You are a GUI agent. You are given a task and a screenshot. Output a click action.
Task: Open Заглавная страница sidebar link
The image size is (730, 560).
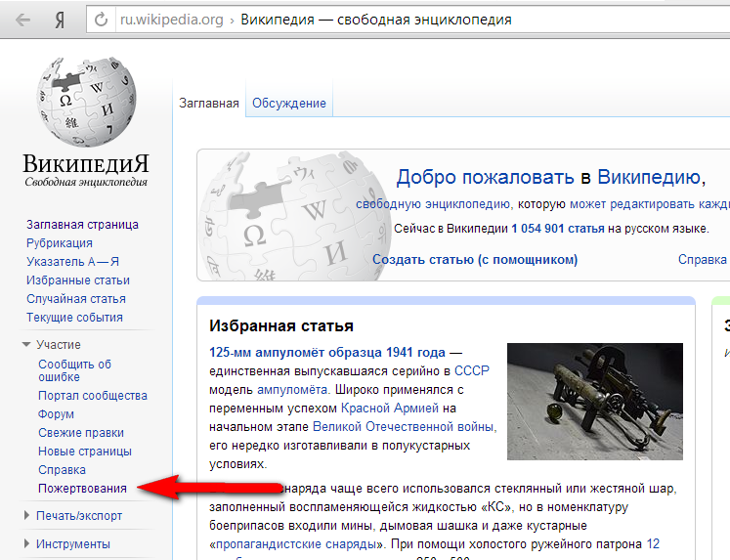point(82,225)
